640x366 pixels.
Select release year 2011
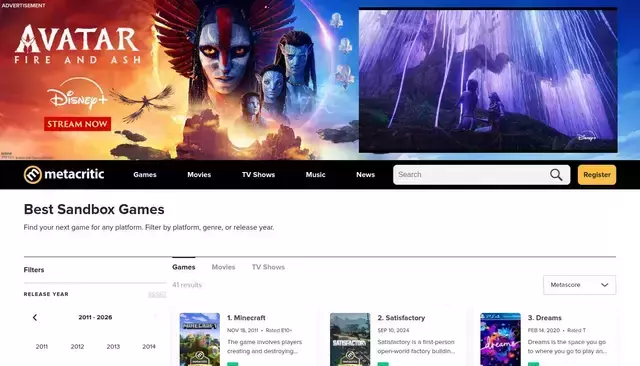(x=42, y=346)
